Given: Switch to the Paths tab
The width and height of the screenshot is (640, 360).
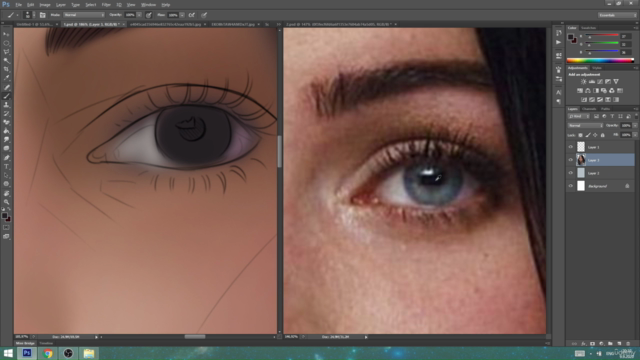Looking at the screenshot, I should click(x=605, y=109).
